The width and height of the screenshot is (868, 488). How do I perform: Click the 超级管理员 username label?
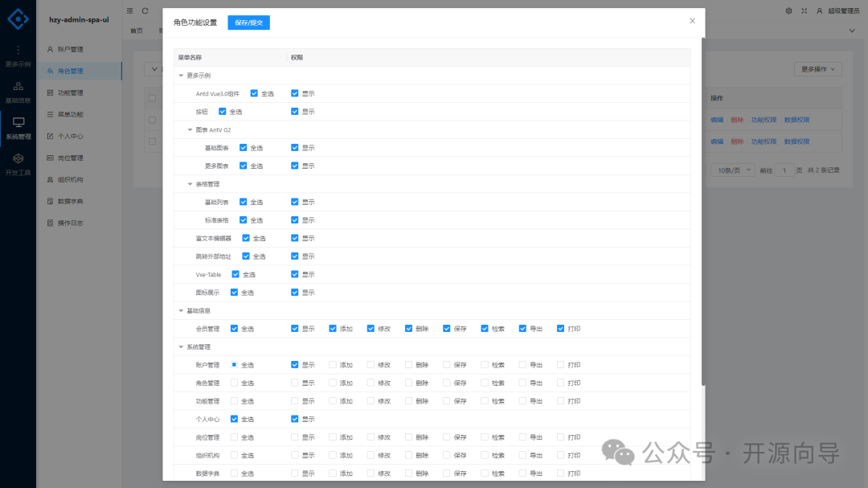844,11
